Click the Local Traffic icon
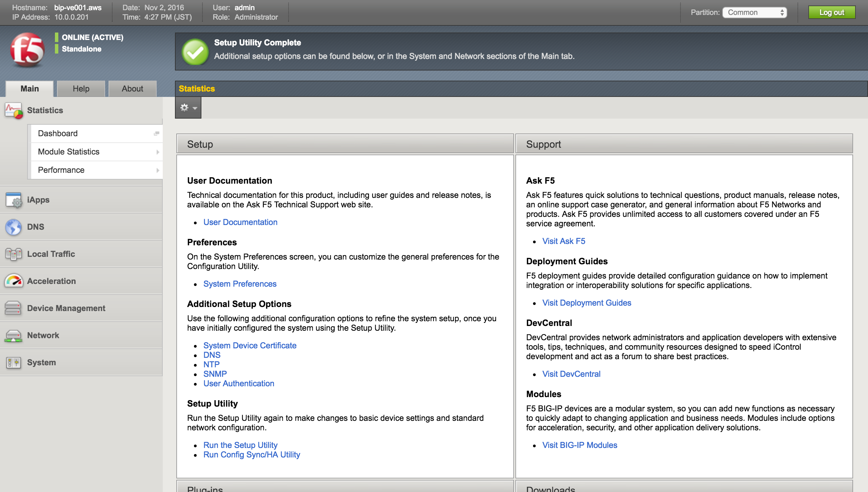868x492 pixels. click(x=14, y=254)
